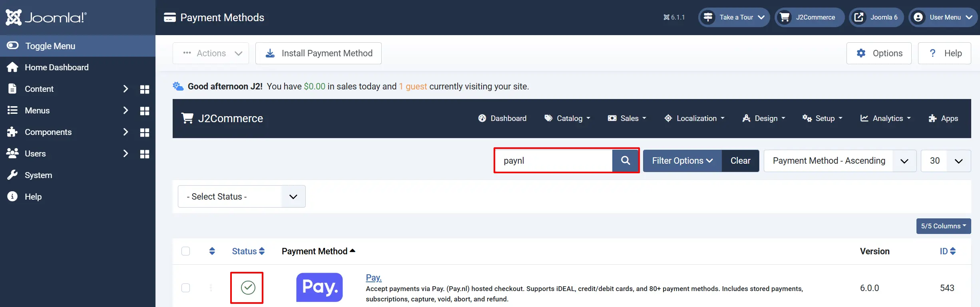Viewport: 980px width, 307px height.
Task: Open the list limit 30 dropdown
Action: pyautogui.click(x=946, y=160)
